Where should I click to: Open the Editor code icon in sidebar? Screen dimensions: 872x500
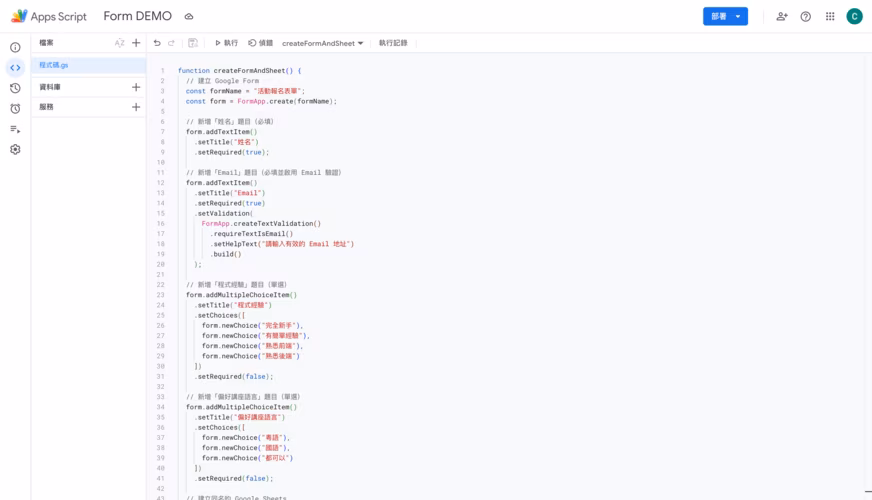[15, 68]
